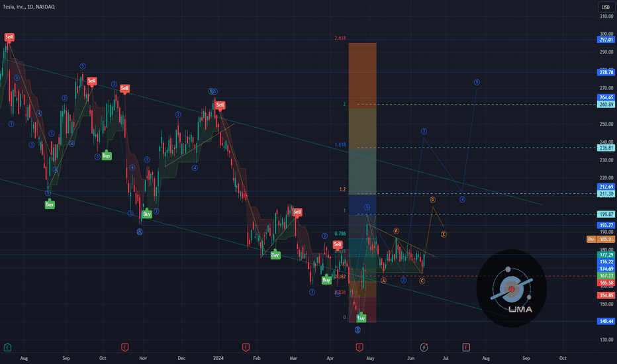This screenshot has width=617, height=364.
Task: Open the purple earnings marker after Jul
Action: coord(466,347)
